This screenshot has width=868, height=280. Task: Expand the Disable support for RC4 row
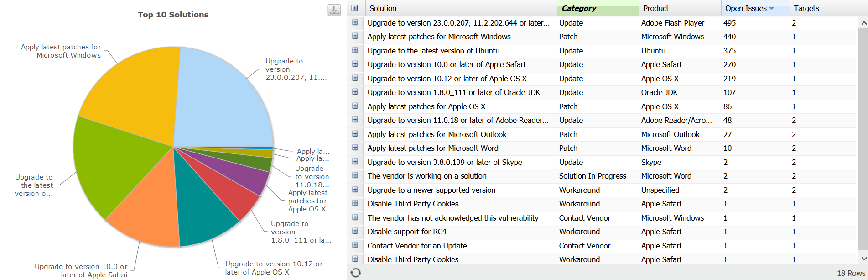coord(355,231)
